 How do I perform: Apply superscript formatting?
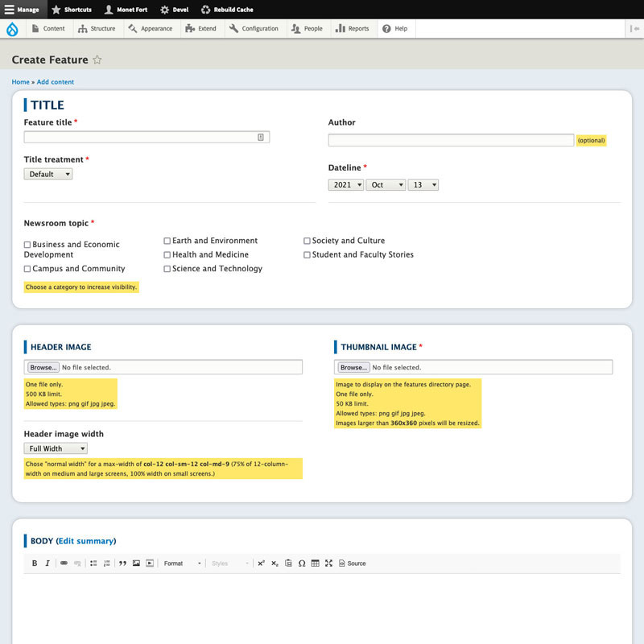[261, 563]
